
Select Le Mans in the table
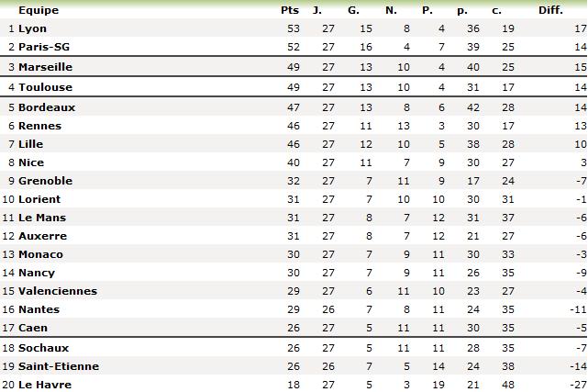click(x=42, y=218)
